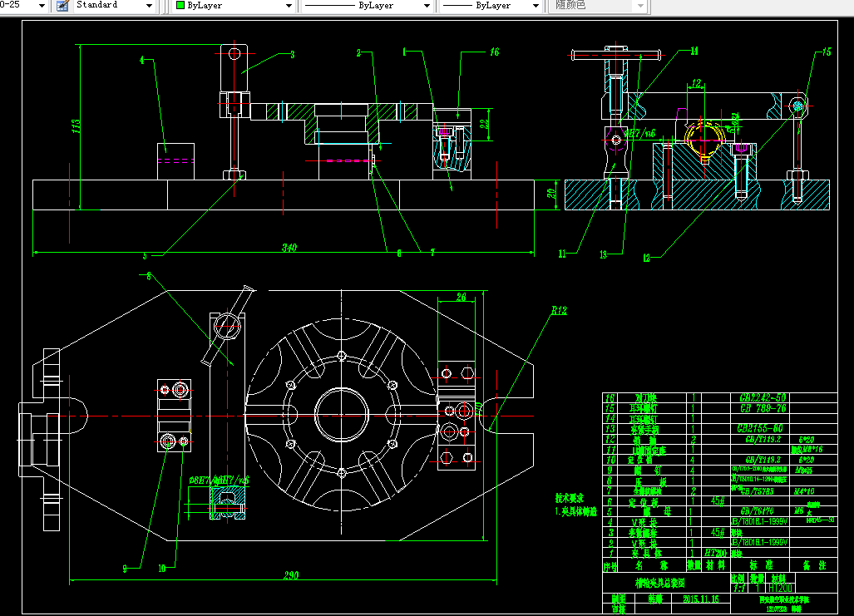Click part balloon number 4 in front view

coord(141,60)
